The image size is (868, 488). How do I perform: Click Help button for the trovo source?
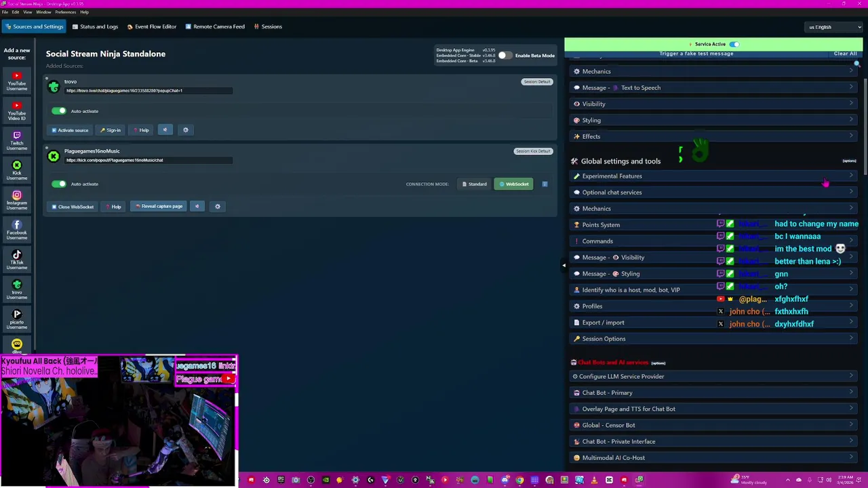(x=141, y=130)
